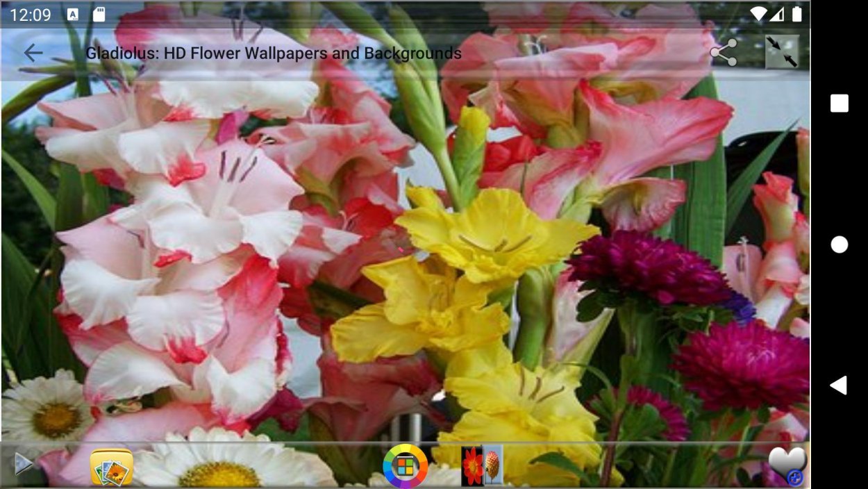The height and width of the screenshot is (489, 868).
Task: Open the colorful ring color-picker icon
Action: coord(405,466)
